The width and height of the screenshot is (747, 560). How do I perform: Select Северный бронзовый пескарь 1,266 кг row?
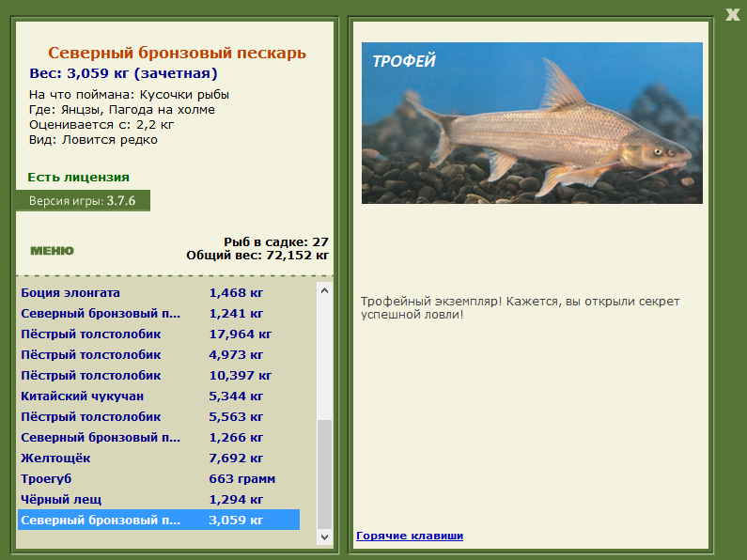click(x=159, y=437)
